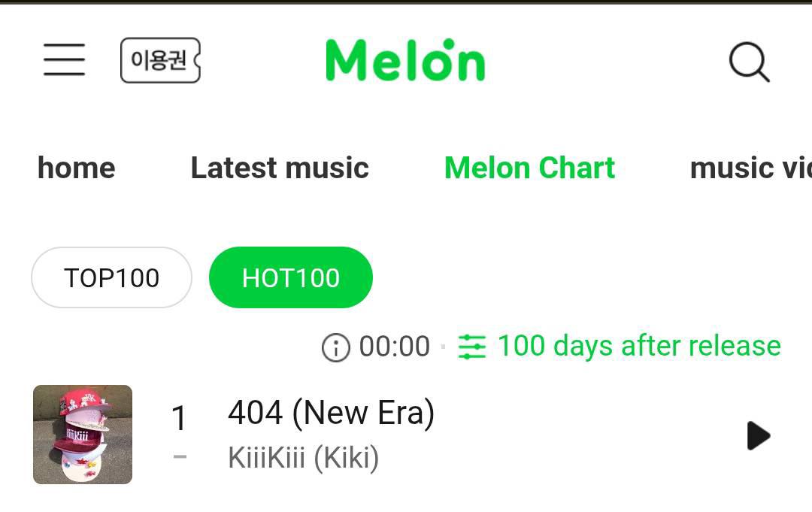Tap the 이용권 pass ticket icon
The width and height of the screenshot is (812, 512).
(160, 60)
